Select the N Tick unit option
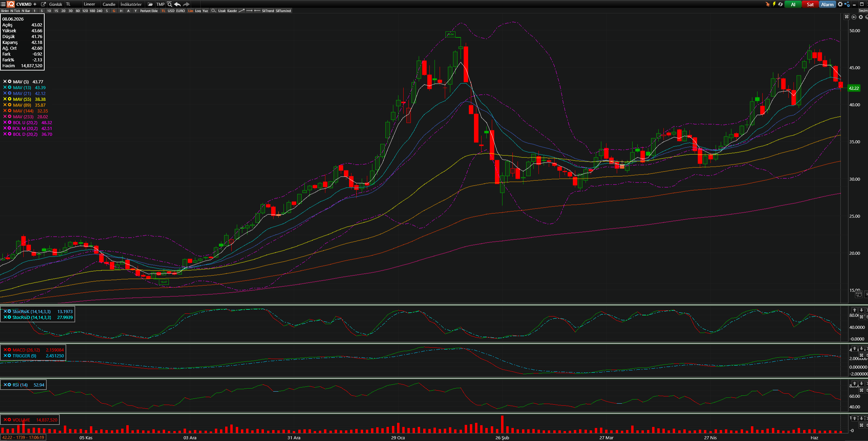The height and width of the screenshot is (441, 868). tap(15, 11)
